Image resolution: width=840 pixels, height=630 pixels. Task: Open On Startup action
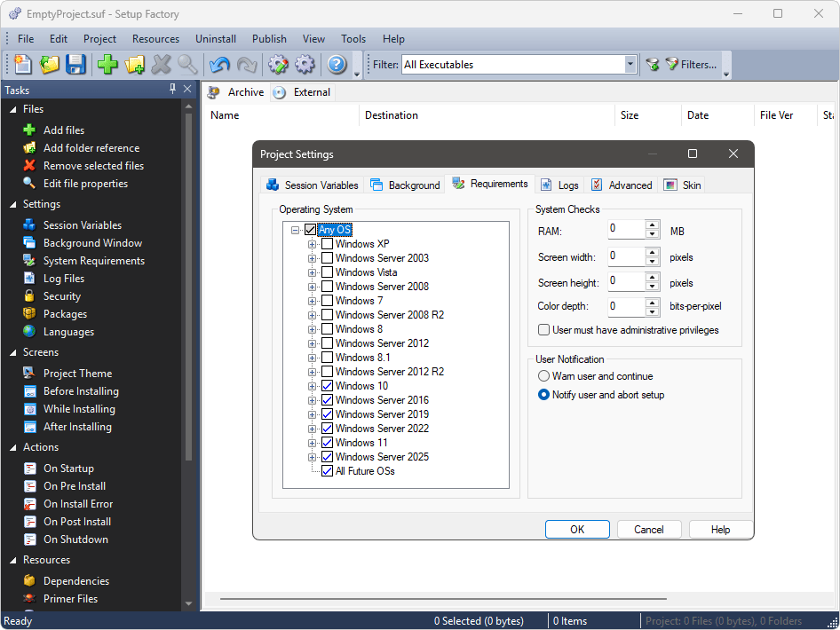pos(68,468)
